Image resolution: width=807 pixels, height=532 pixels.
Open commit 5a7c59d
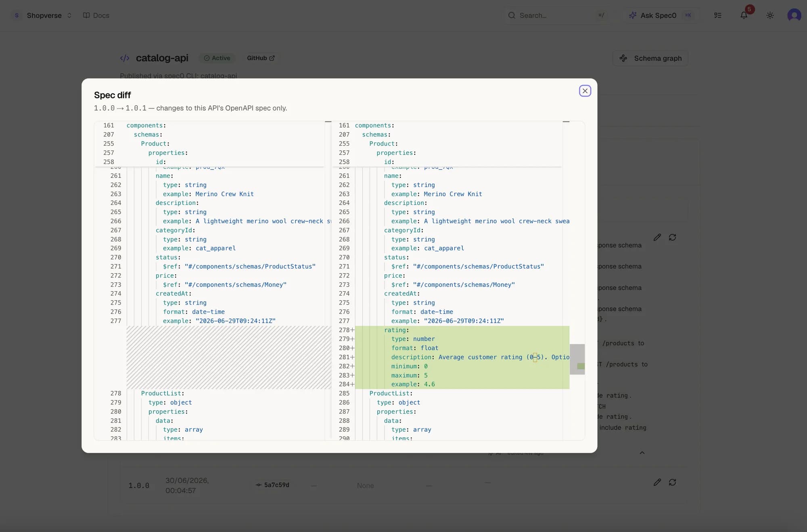(273, 485)
